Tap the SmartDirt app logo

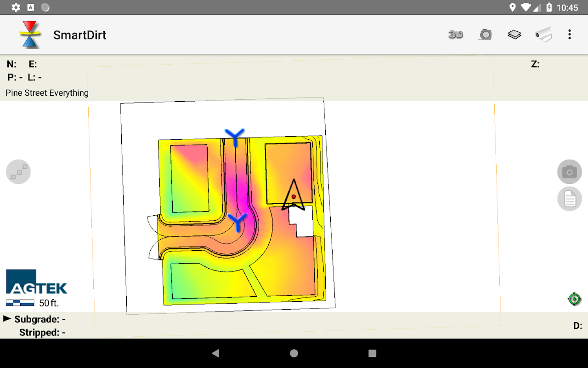pos(30,34)
